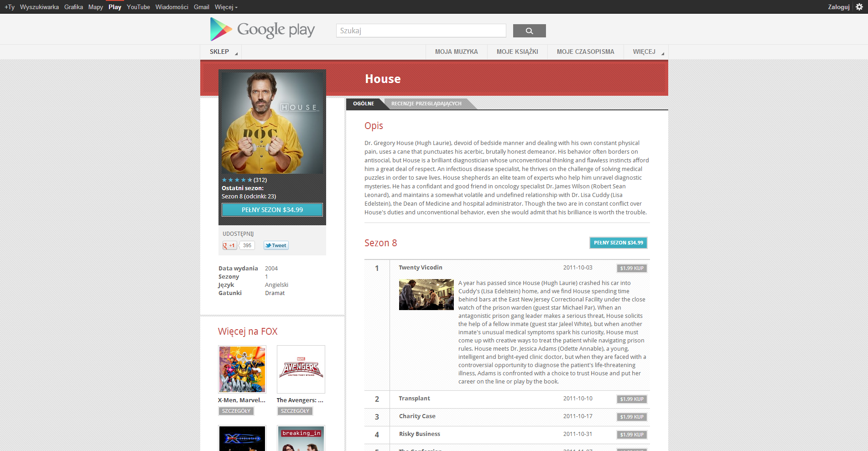Open the House poster image
868x451 pixels.
272,123
